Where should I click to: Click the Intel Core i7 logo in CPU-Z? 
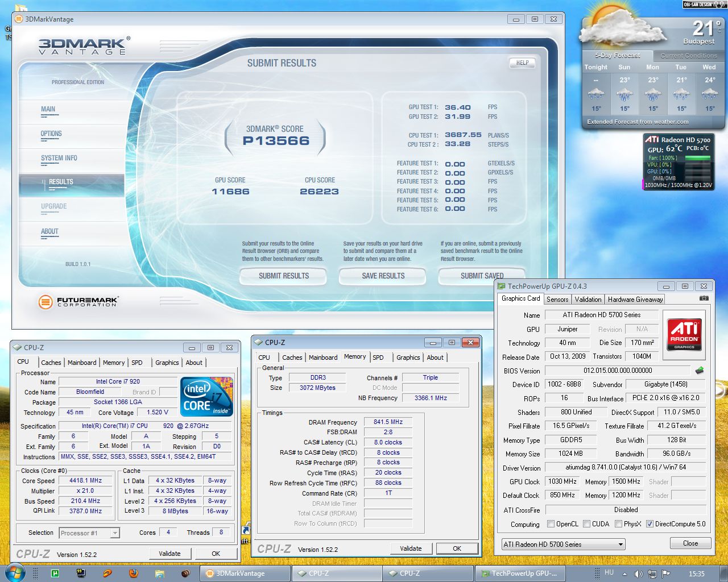(x=206, y=396)
